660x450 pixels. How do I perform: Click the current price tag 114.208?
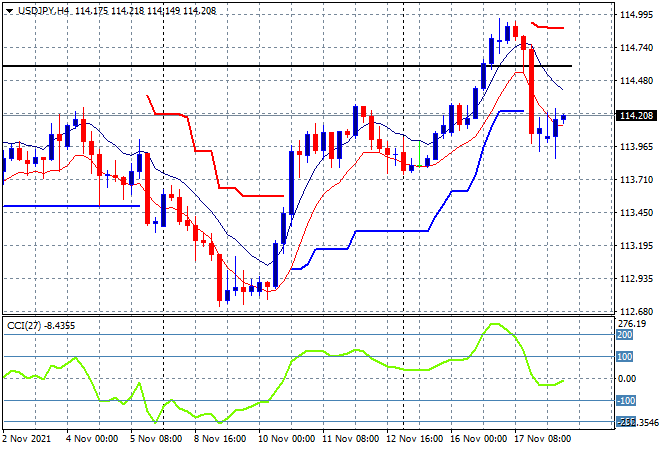[637, 115]
